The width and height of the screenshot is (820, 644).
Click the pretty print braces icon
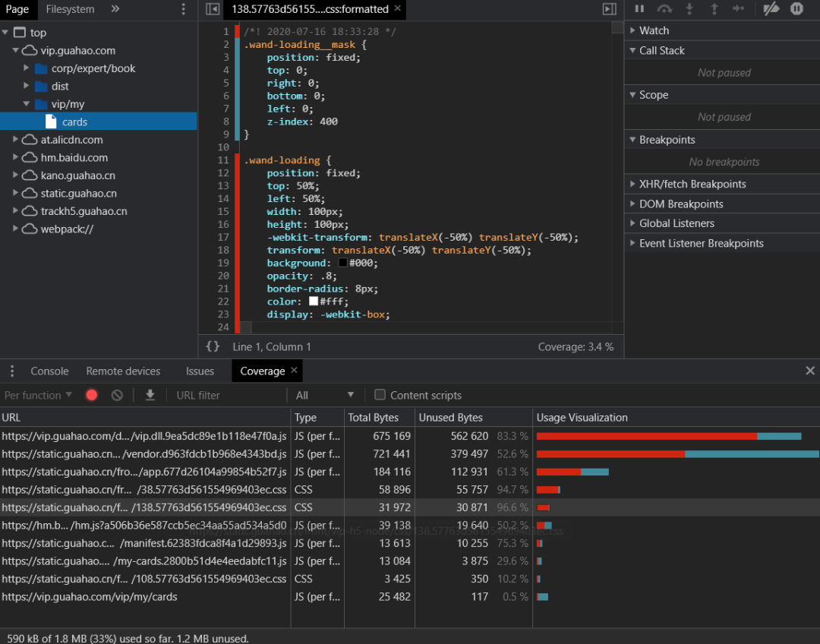click(x=213, y=346)
